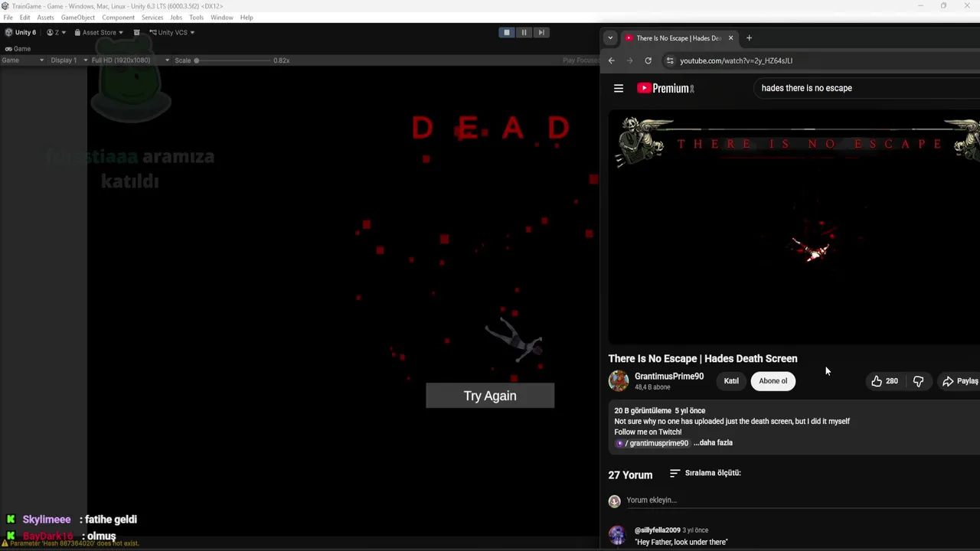Select the Game view tab
The image size is (980, 551).
tap(18, 48)
